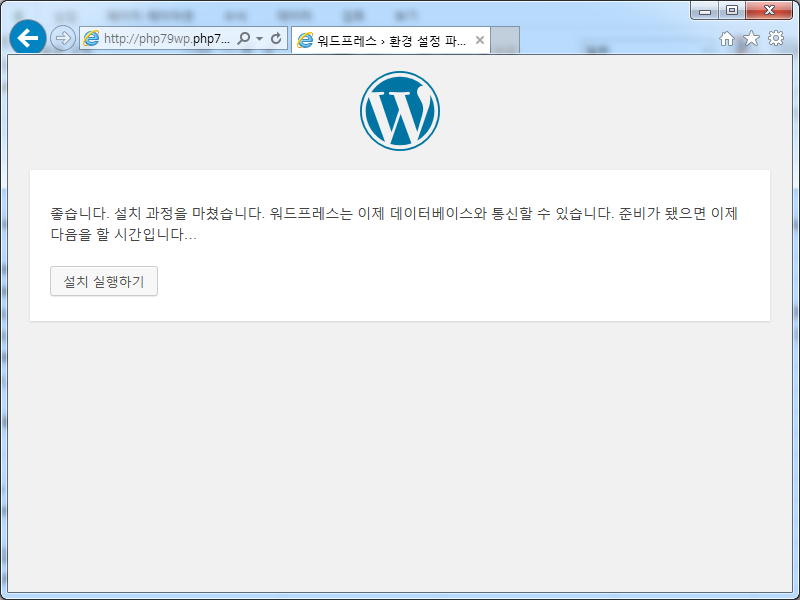The height and width of the screenshot is (600, 800).
Task: Maximize the browser window
Action: coord(732,10)
